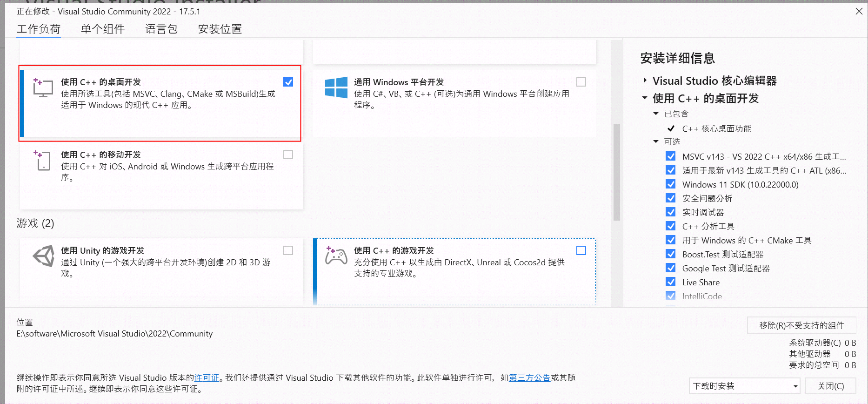Uncheck Google Test 测试适配器

click(x=671, y=268)
